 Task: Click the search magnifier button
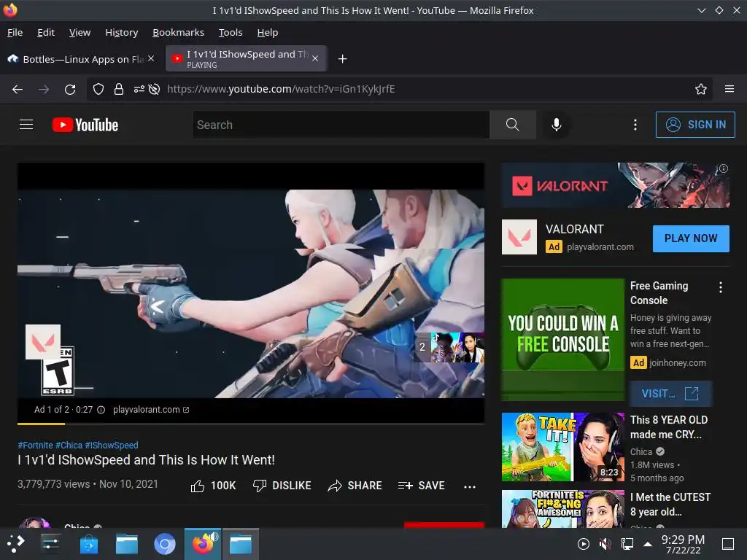pyautogui.click(x=513, y=125)
